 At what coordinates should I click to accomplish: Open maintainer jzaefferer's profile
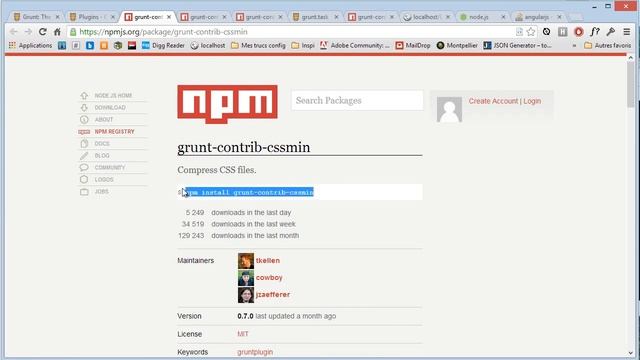(273, 294)
